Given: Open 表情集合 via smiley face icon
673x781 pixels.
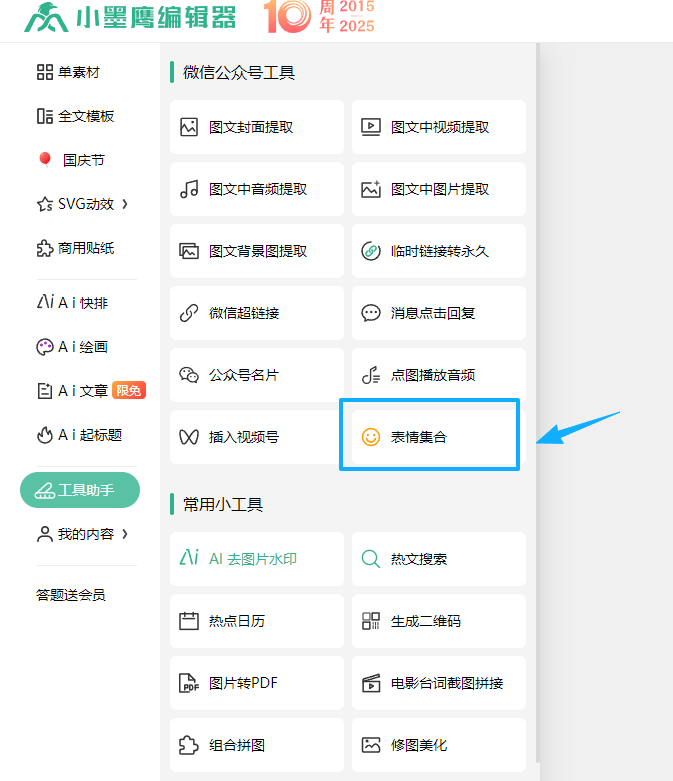Looking at the screenshot, I should click(x=371, y=437).
